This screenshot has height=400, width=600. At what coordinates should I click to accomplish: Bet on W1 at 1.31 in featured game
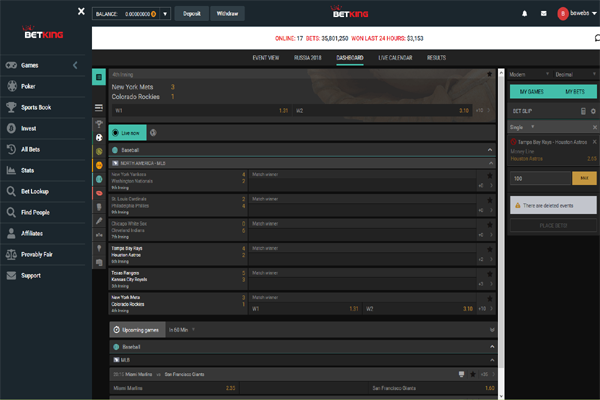pos(201,111)
